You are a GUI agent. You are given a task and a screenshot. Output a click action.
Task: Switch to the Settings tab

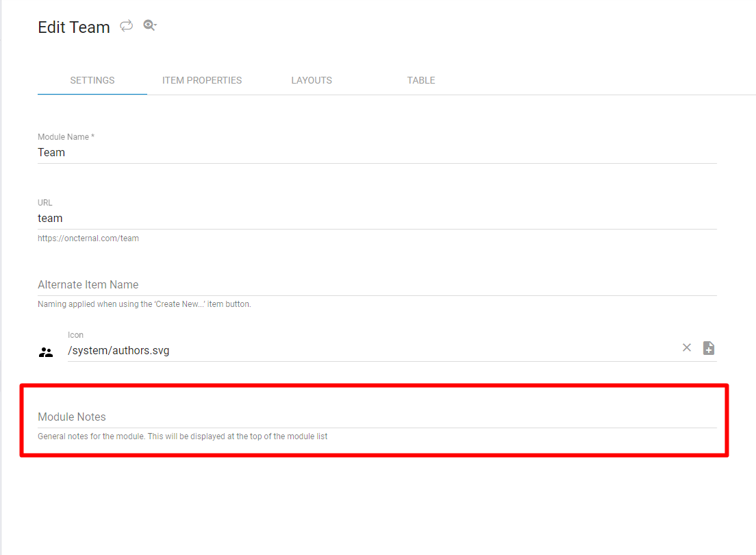point(92,80)
